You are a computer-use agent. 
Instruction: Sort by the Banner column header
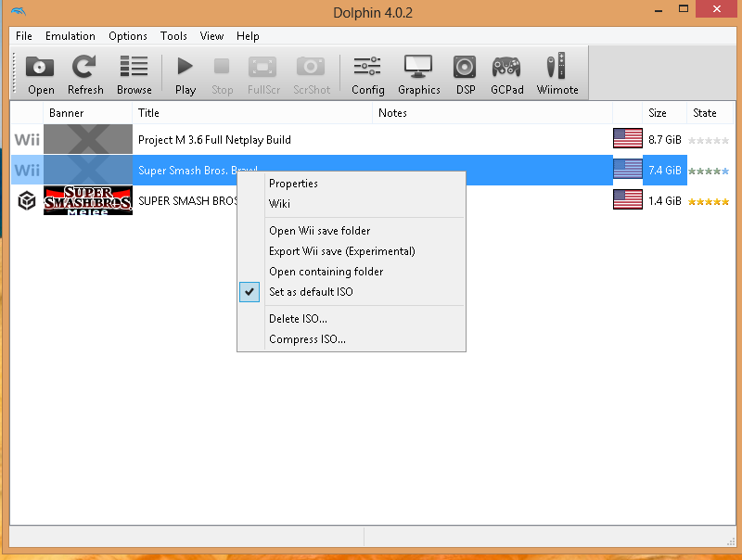[87, 113]
